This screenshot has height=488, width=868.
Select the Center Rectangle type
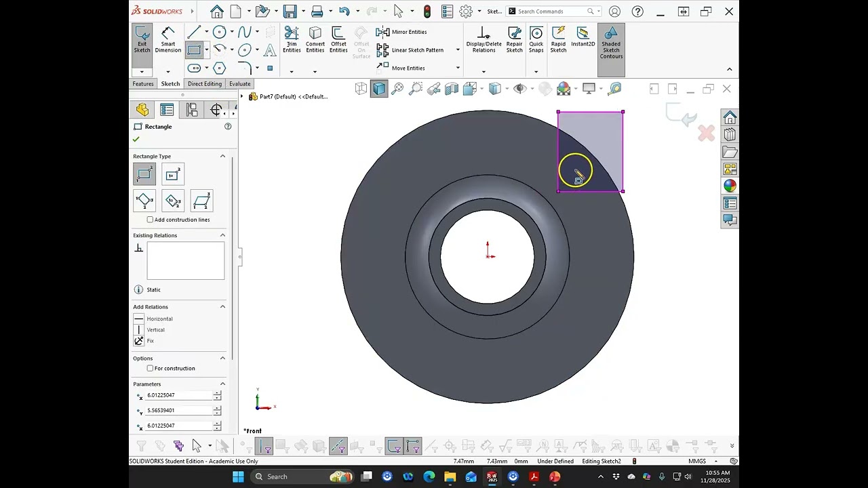click(x=172, y=175)
